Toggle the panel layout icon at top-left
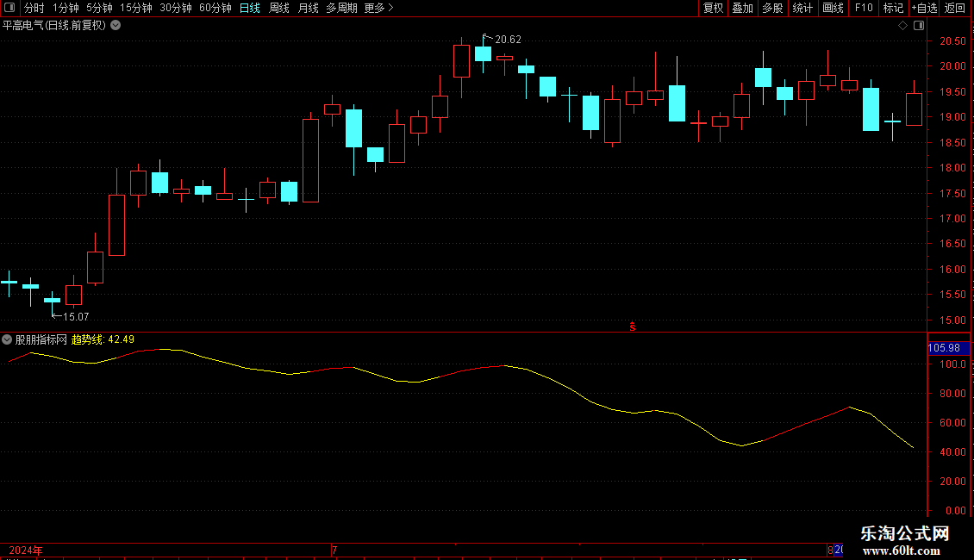The image size is (974, 560). tap(9, 8)
